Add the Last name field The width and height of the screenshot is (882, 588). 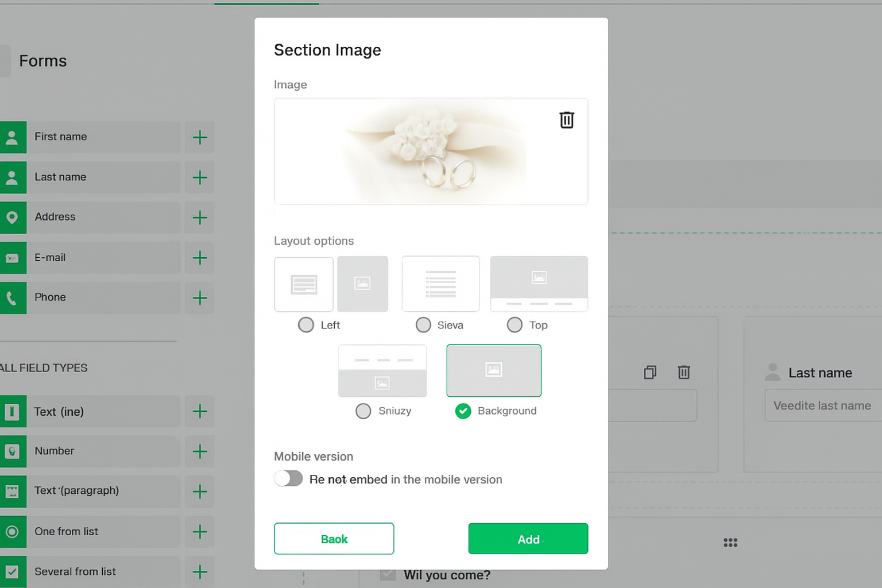tap(200, 177)
